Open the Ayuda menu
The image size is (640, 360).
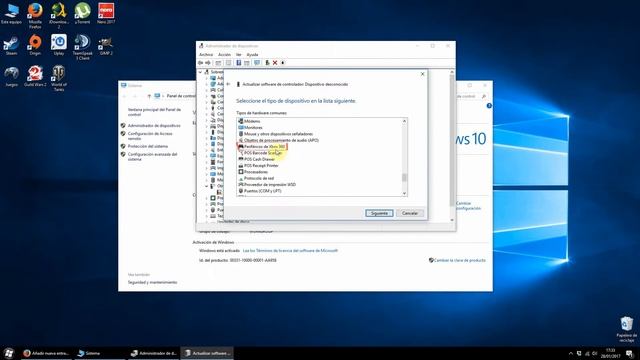[x=253, y=54]
